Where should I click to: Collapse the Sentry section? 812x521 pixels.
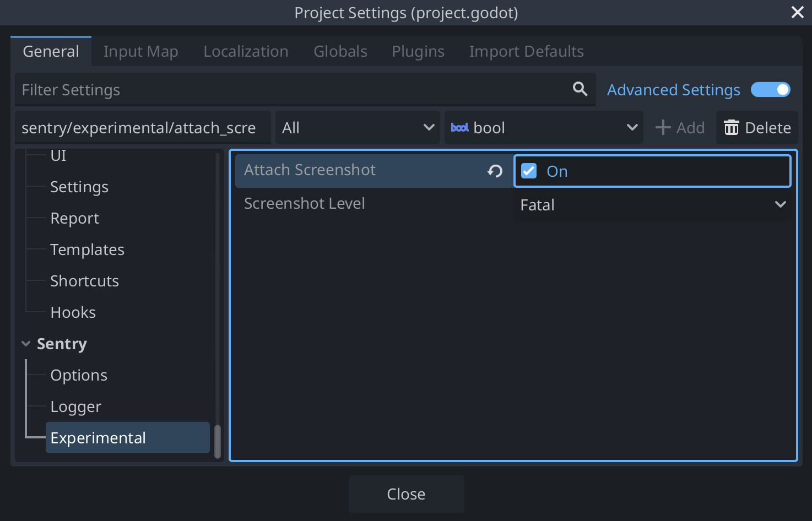tap(25, 343)
